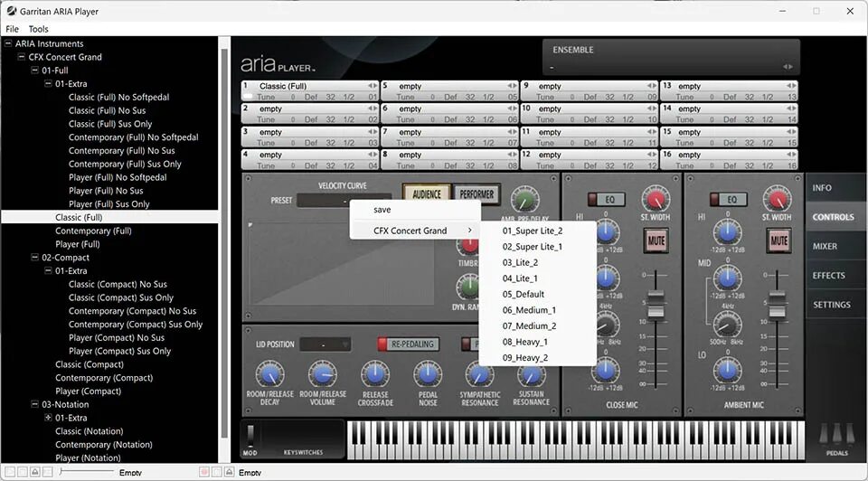Click the Sustain Resonance knob
This screenshot has width=868, height=481.
[x=531, y=374]
